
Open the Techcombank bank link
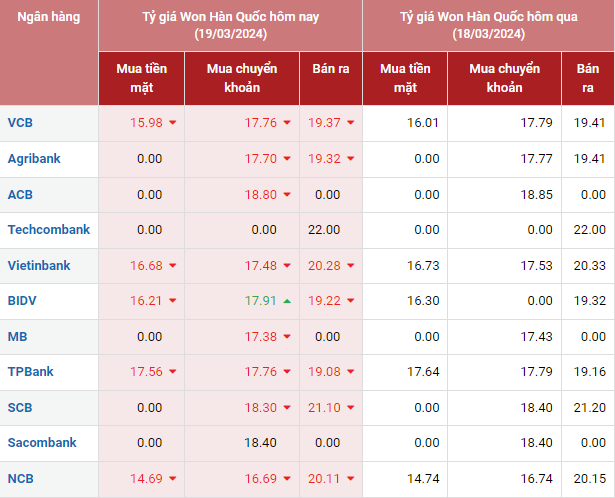coord(48,229)
